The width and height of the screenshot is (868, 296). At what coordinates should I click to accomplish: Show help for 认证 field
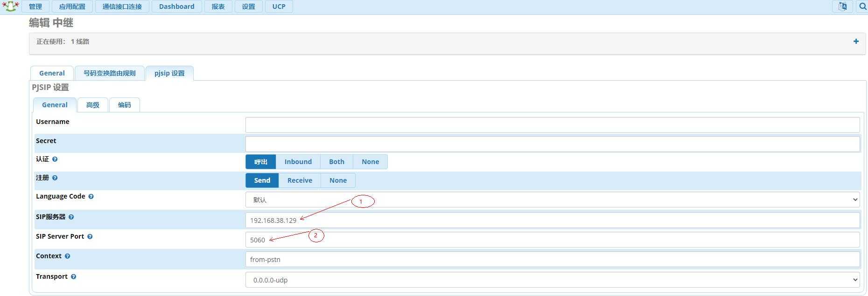55,159
